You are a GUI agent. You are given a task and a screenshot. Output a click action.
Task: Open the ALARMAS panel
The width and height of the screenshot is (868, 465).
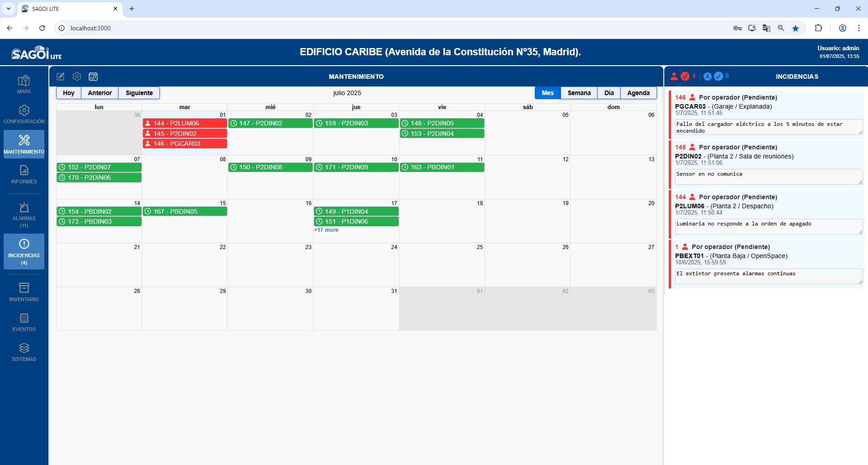(x=24, y=215)
